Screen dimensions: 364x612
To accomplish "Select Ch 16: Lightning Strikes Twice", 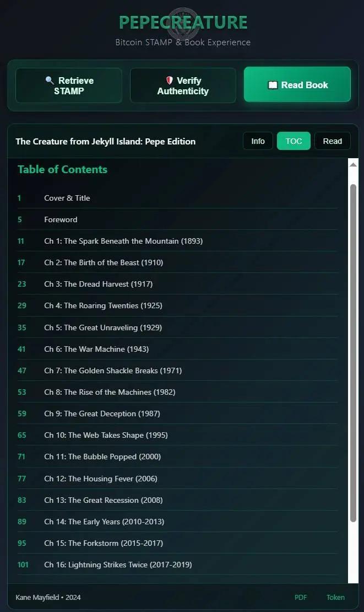I will tap(177, 565).
